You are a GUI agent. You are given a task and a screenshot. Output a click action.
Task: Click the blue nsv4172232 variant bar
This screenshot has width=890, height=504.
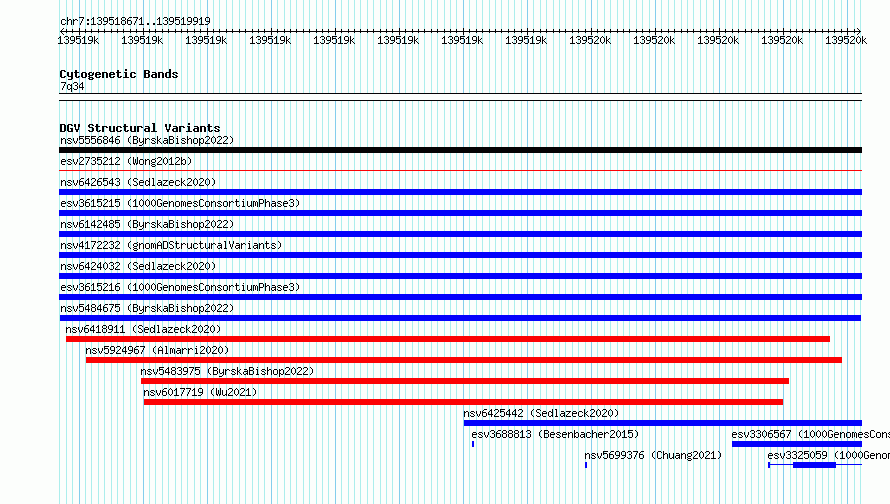[x=460, y=255]
